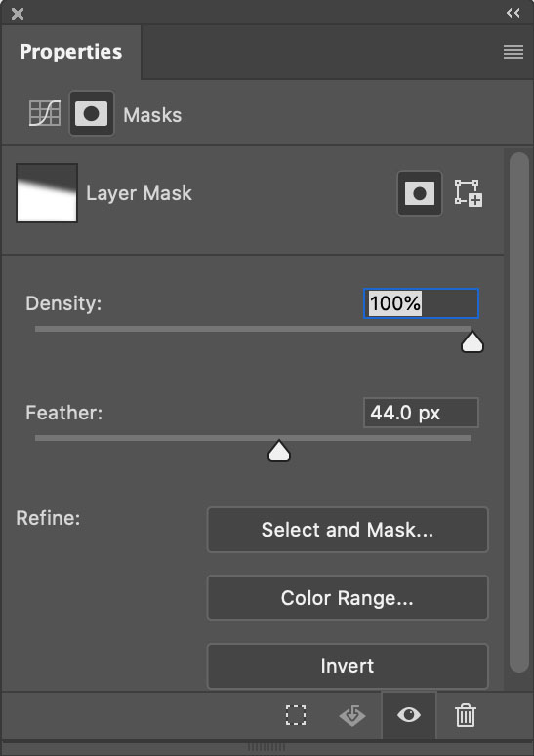The image size is (534, 756).
Task: Open Select and Mask dialog
Action: point(348,530)
